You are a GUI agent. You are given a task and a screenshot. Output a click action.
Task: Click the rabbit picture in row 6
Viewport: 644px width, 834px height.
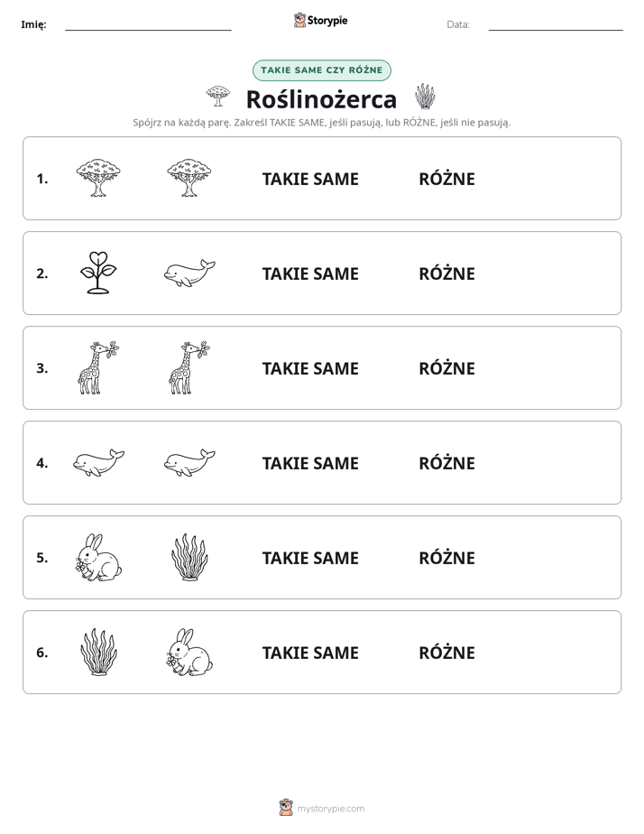click(x=189, y=652)
